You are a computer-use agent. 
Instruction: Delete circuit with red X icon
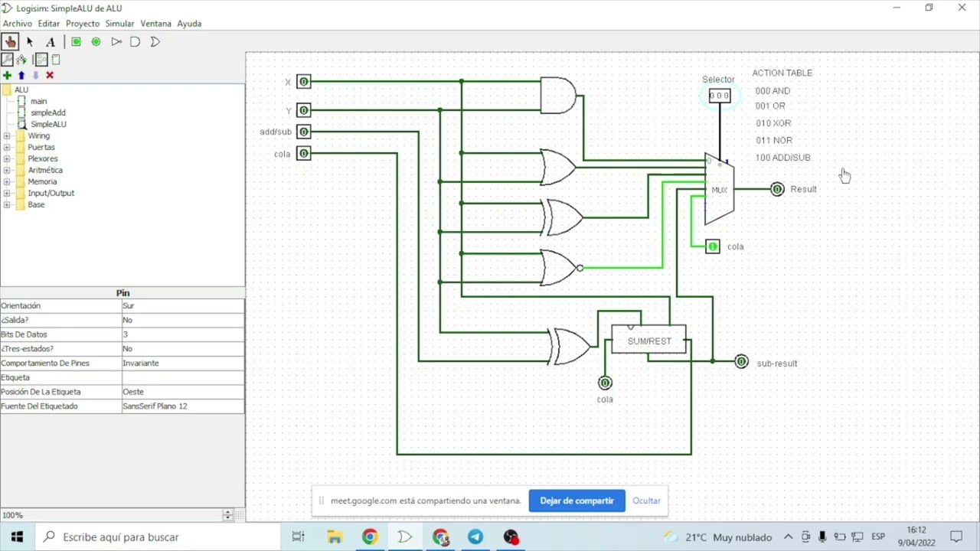[50, 75]
